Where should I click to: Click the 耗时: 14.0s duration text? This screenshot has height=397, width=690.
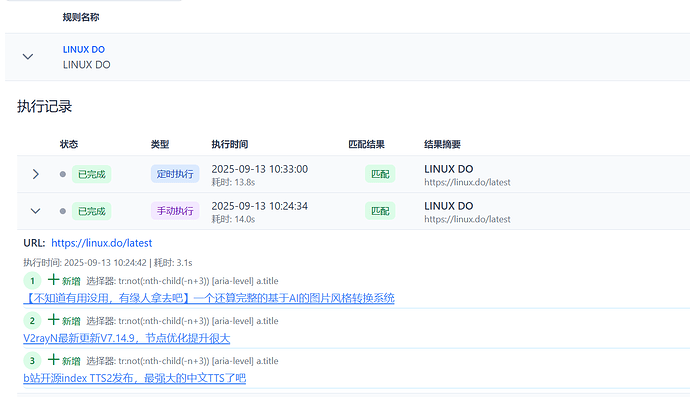(x=233, y=219)
